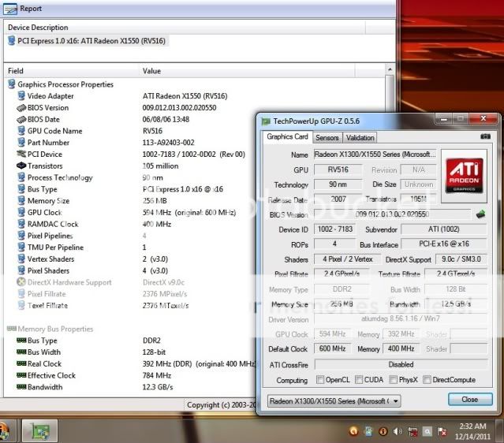Click the DirectX Hardware Support icon
Screen dimensions: 504x443
point(21,282)
